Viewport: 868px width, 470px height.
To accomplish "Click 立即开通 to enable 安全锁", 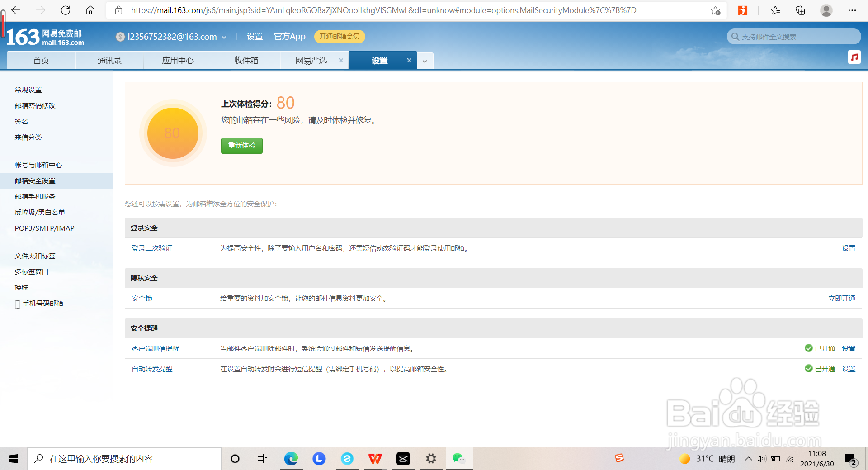I will point(841,298).
